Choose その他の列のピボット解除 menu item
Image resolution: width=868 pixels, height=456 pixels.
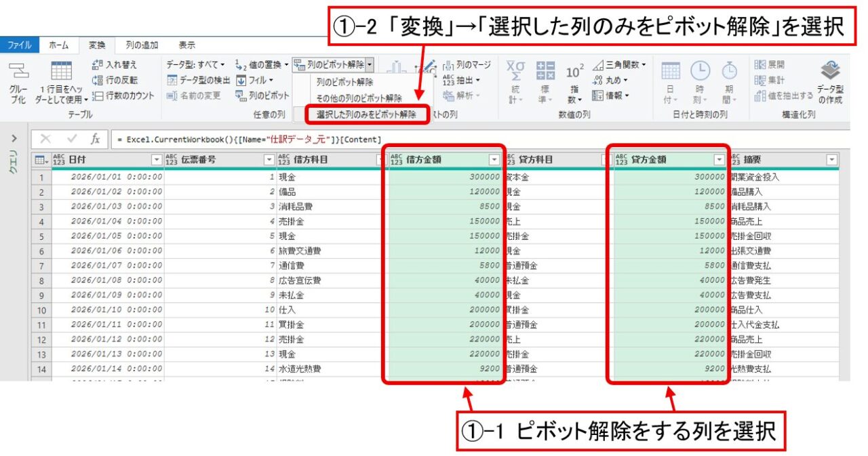tap(359, 98)
